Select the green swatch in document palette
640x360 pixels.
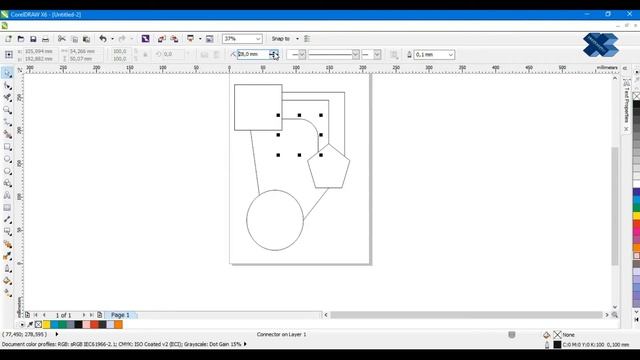[x=62, y=324]
